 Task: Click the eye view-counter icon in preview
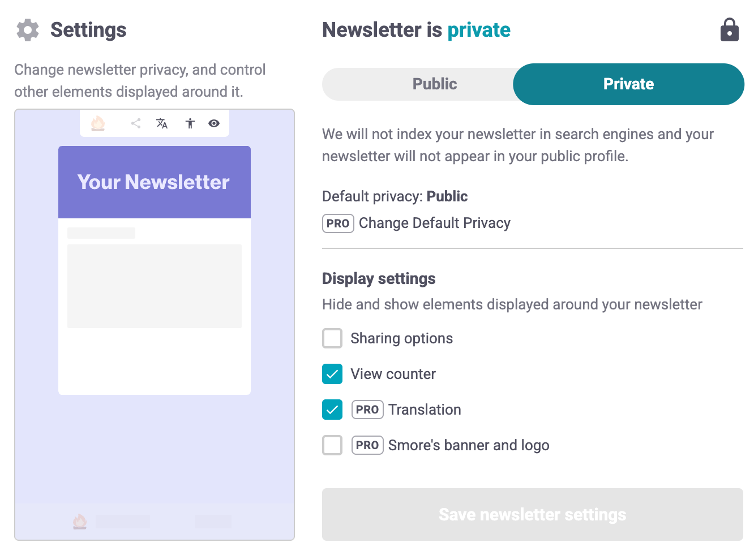point(214,123)
